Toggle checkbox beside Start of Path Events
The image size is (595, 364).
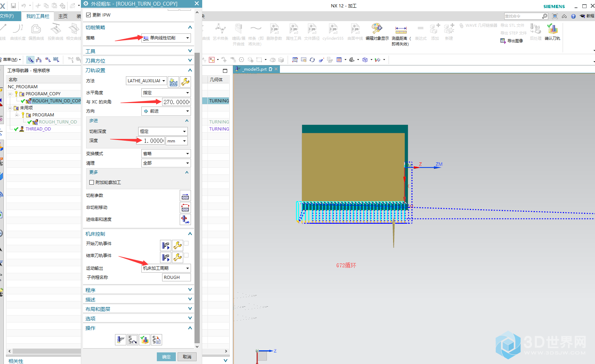pyautogui.click(x=186, y=243)
